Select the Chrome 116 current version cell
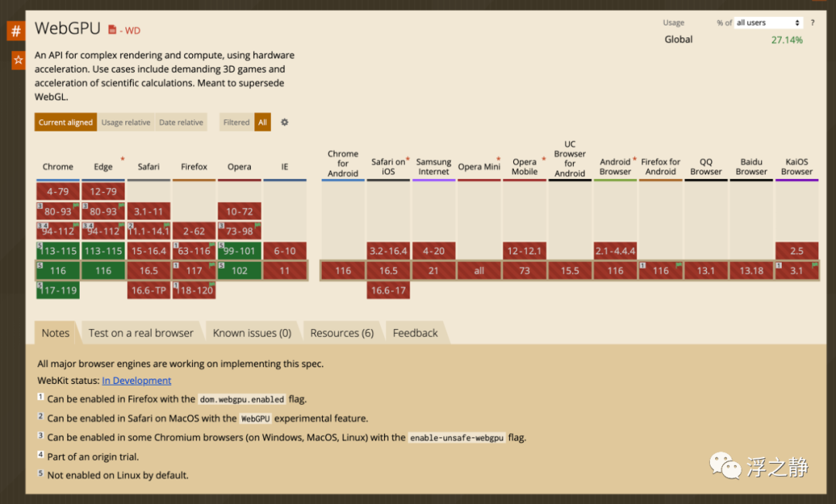This screenshot has height=504, width=836. pyautogui.click(x=58, y=270)
